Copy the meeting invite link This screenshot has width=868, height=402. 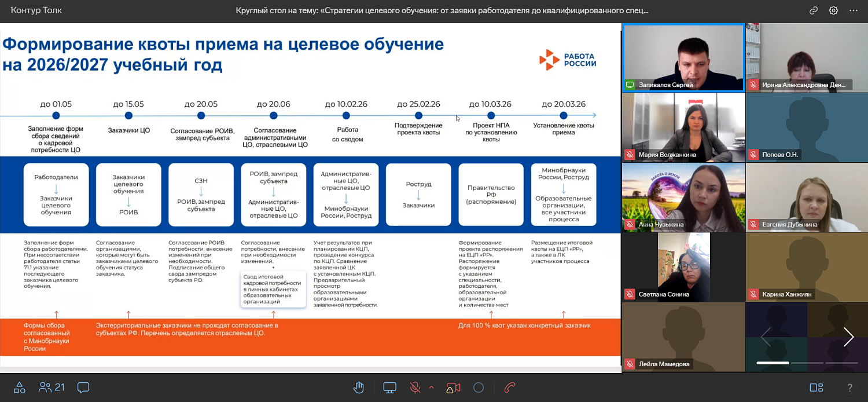point(814,10)
